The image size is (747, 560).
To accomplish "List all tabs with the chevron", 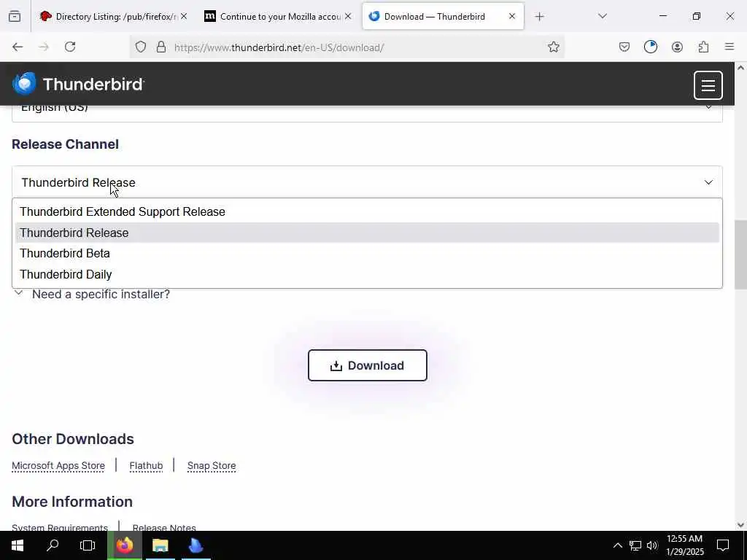I will (602, 16).
